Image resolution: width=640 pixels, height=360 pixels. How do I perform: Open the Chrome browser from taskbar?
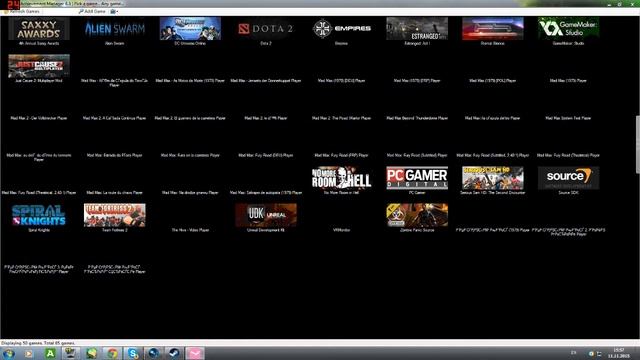click(x=112, y=353)
